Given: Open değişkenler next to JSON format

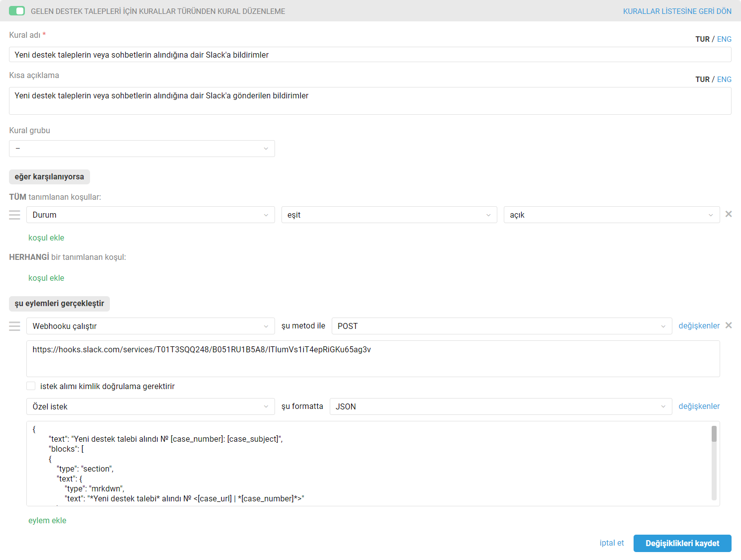Looking at the screenshot, I should pos(699,406).
